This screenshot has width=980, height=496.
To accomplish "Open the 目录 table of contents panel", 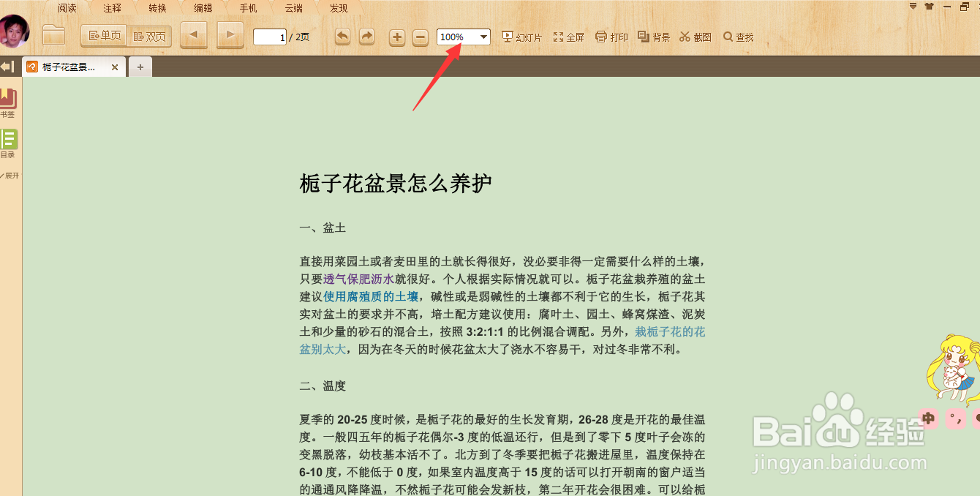I will [x=9, y=143].
